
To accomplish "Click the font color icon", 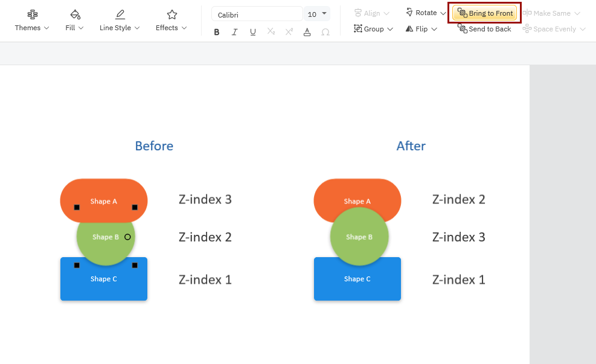I will click(307, 32).
